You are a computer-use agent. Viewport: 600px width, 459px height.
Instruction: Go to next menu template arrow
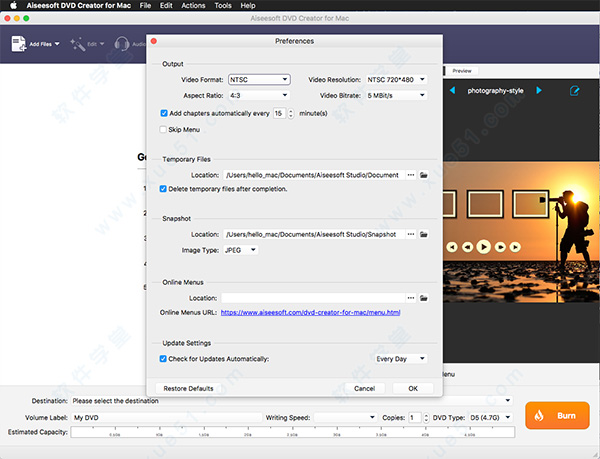[x=539, y=90]
